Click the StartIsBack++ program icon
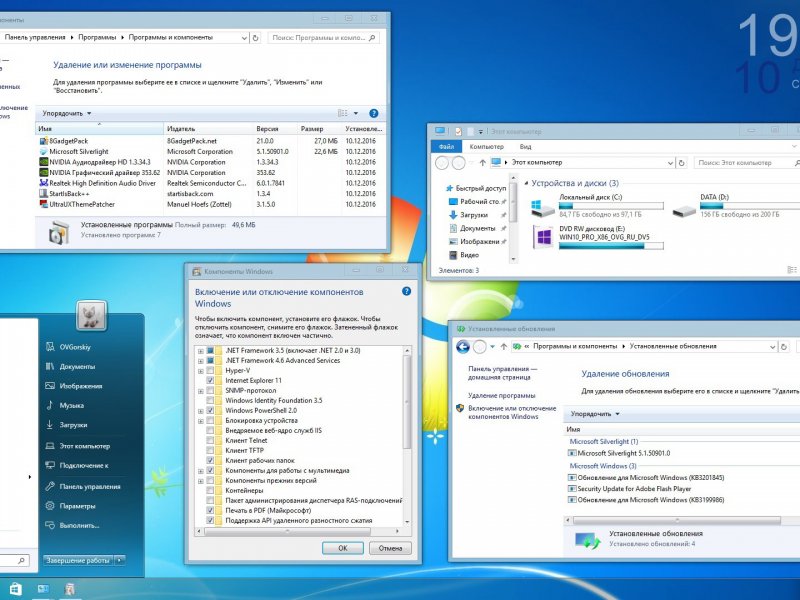This screenshot has height=600, width=800. click(x=44, y=194)
